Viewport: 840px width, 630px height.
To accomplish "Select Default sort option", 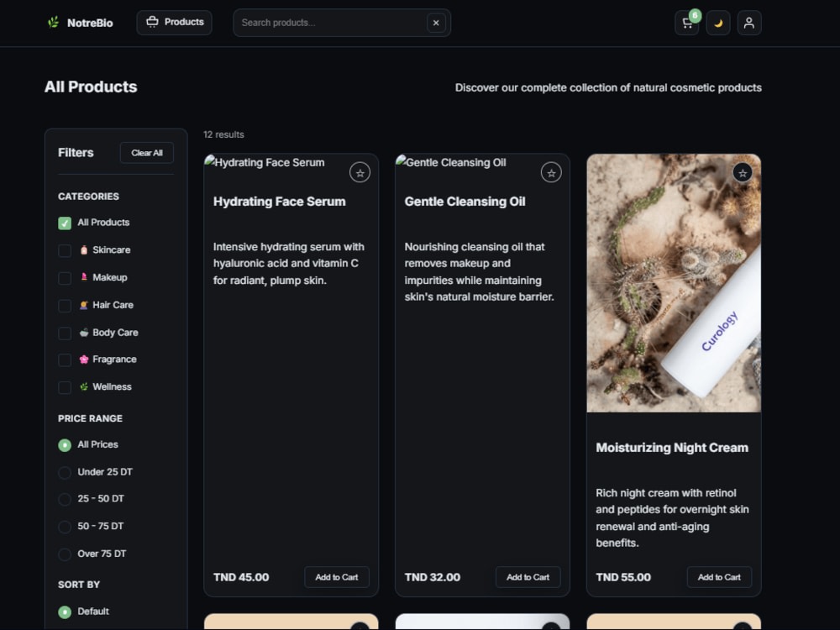I will [x=65, y=612].
